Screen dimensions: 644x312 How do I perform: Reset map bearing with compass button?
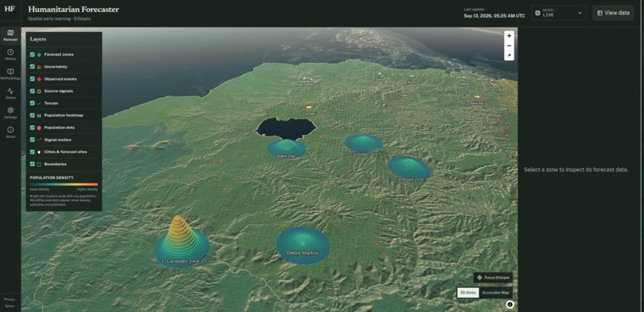[x=509, y=55]
